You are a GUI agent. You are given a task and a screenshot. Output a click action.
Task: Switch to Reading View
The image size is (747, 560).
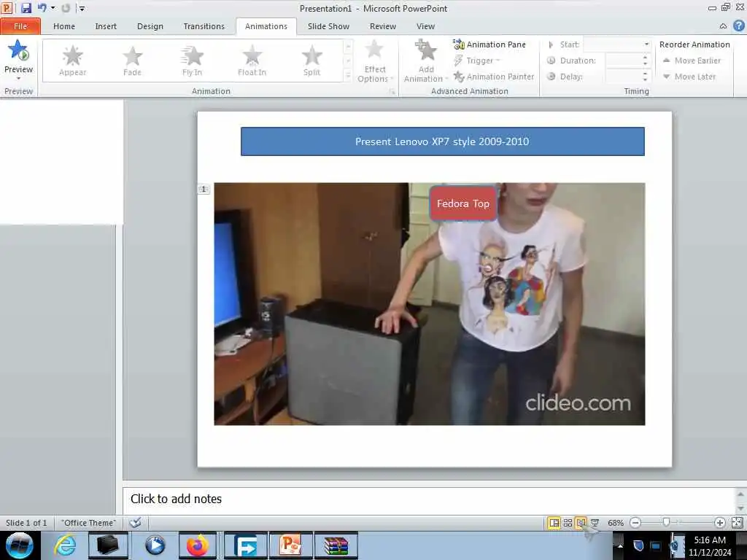point(581,523)
